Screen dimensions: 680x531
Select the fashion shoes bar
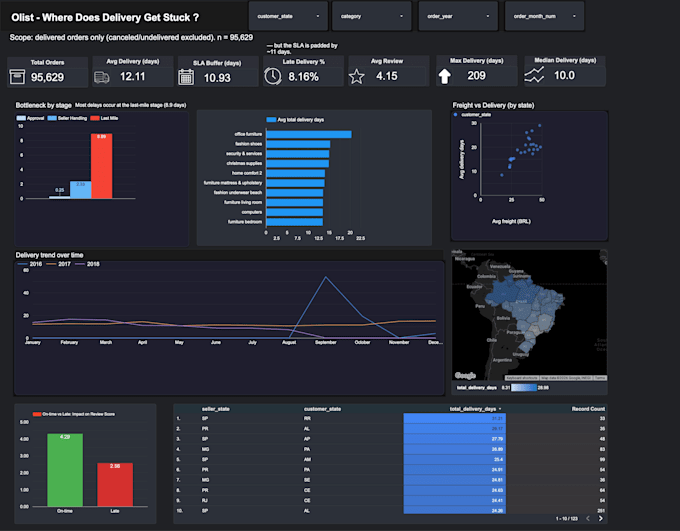pyautogui.click(x=298, y=144)
